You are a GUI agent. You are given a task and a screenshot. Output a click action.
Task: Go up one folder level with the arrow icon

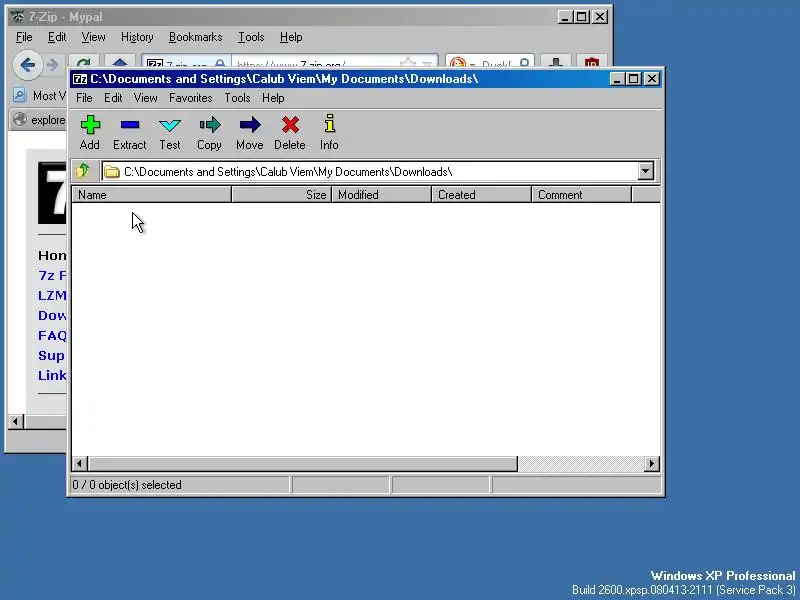coord(83,170)
